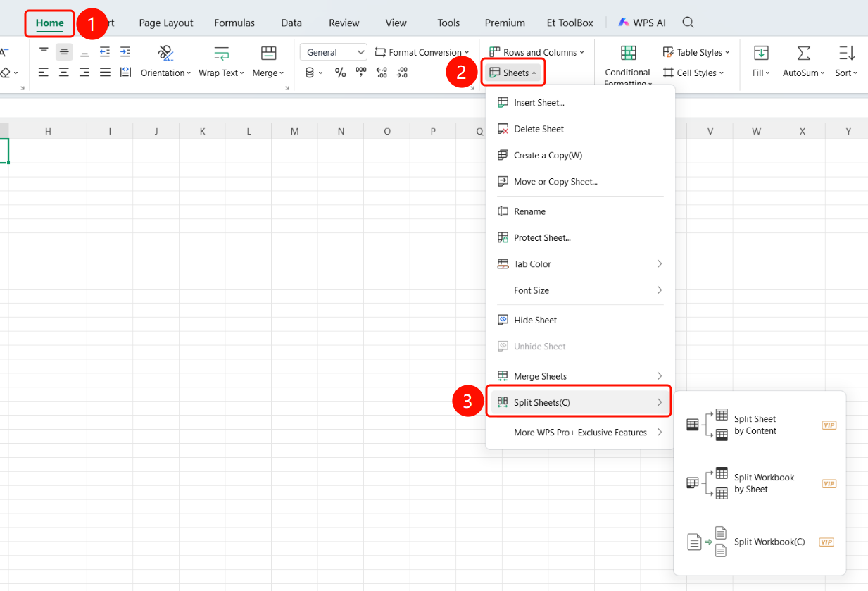This screenshot has width=868, height=591.
Task: Open the WPS AI tab
Action: point(642,23)
